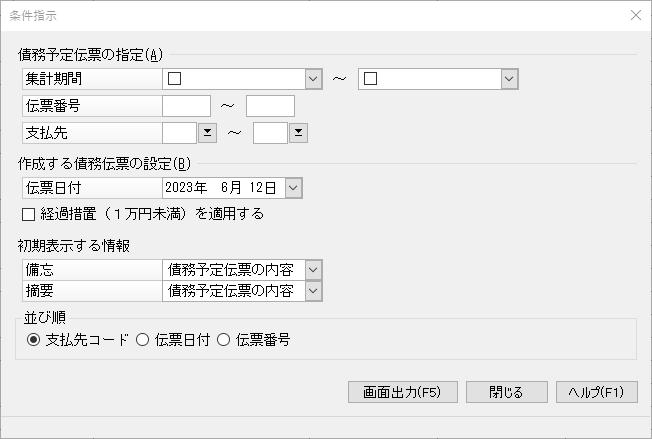The width and height of the screenshot is (652, 439).
Task: Focus the 伝票番号 start input field
Action: point(186,106)
